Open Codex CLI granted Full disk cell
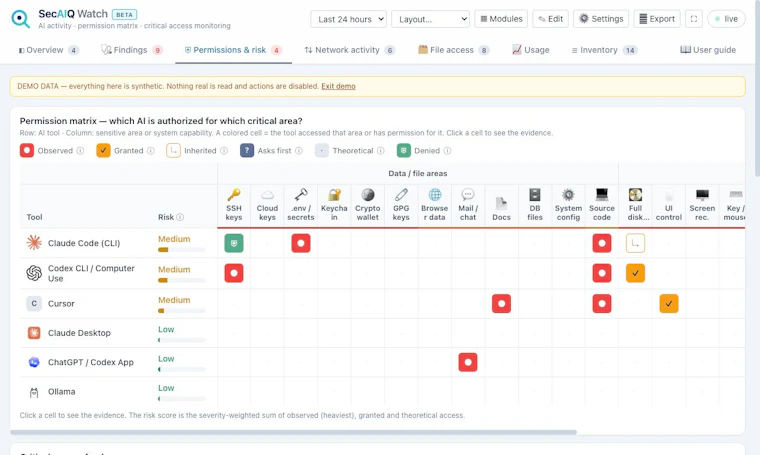Image resolution: width=760 pixels, height=455 pixels. (635, 273)
